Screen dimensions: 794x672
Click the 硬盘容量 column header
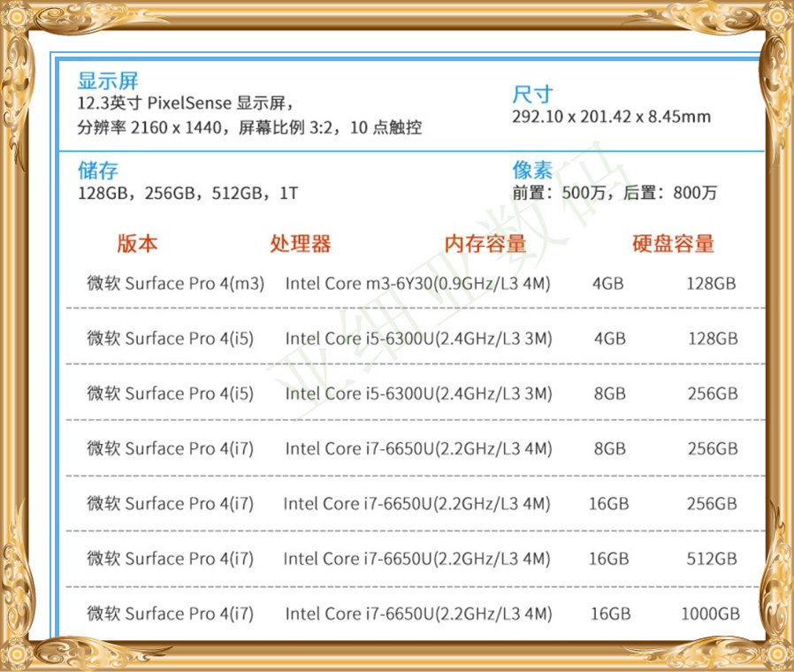coord(674,243)
